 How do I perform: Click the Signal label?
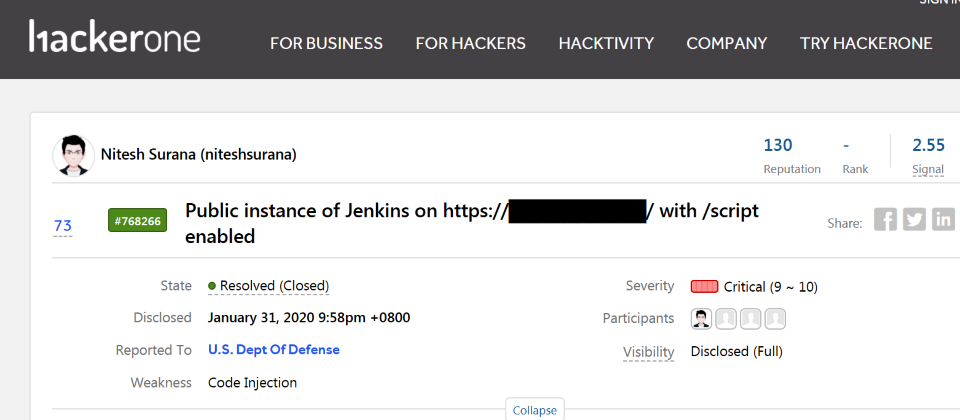(928, 170)
